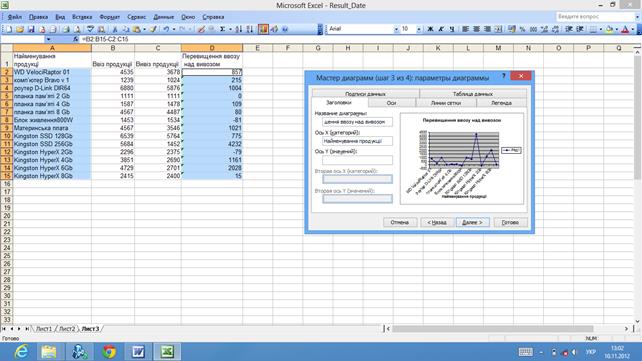Viewport: 642px width, 361px height.
Task: Open the Fill Color dropdown arrow
Action: [617, 29]
